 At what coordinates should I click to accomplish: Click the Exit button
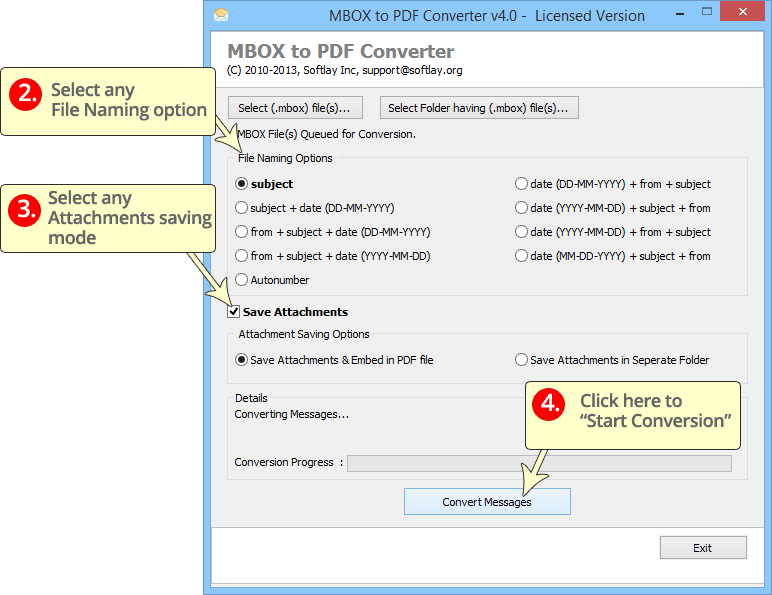point(703,548)
